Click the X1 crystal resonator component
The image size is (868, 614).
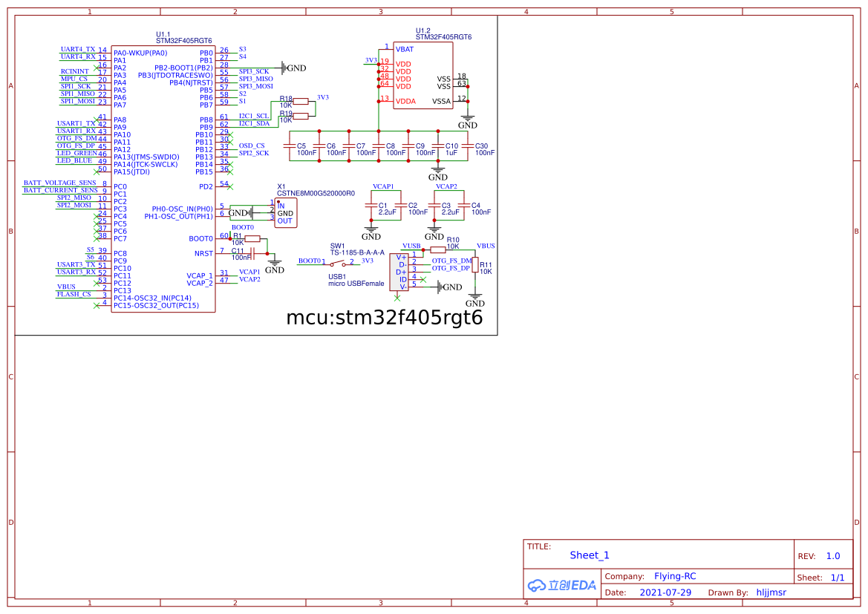coord(285,212)
